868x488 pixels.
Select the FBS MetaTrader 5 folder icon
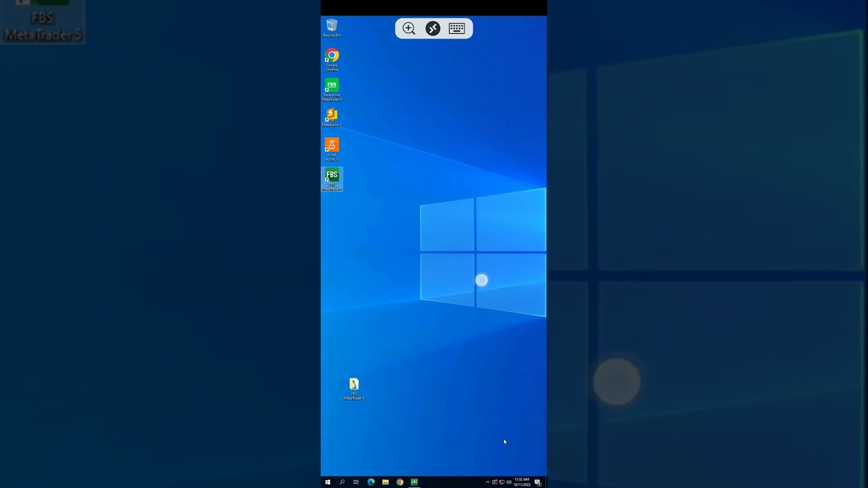[354, 389]
